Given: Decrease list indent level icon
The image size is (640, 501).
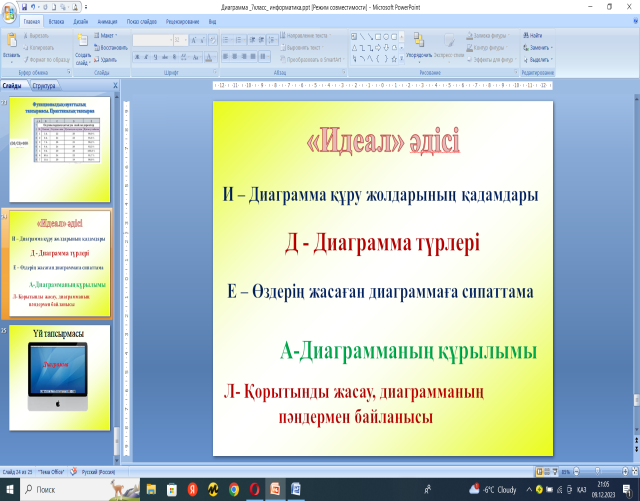Looking at the screenshot, I should click(252, 40).
